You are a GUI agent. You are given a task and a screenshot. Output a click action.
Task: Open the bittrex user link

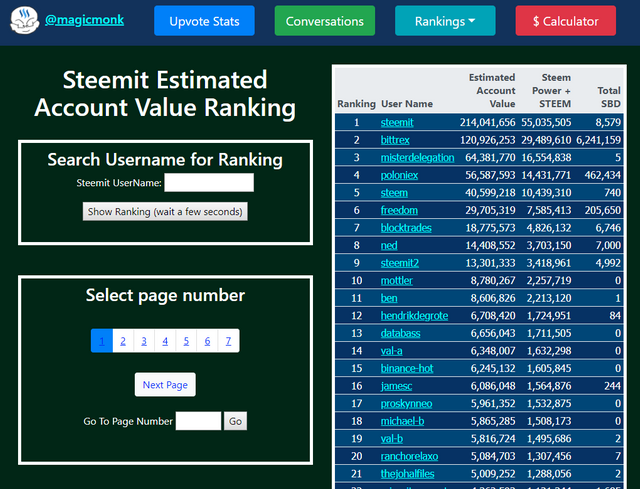point(395,140)
